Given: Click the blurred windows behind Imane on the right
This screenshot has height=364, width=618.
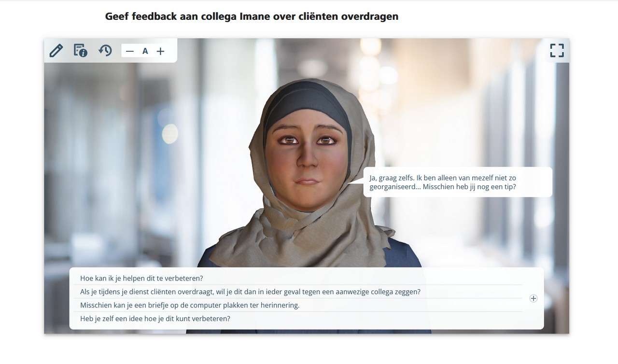Looking at the screenshot, I should pyautogui.click(x=483, y=121).
